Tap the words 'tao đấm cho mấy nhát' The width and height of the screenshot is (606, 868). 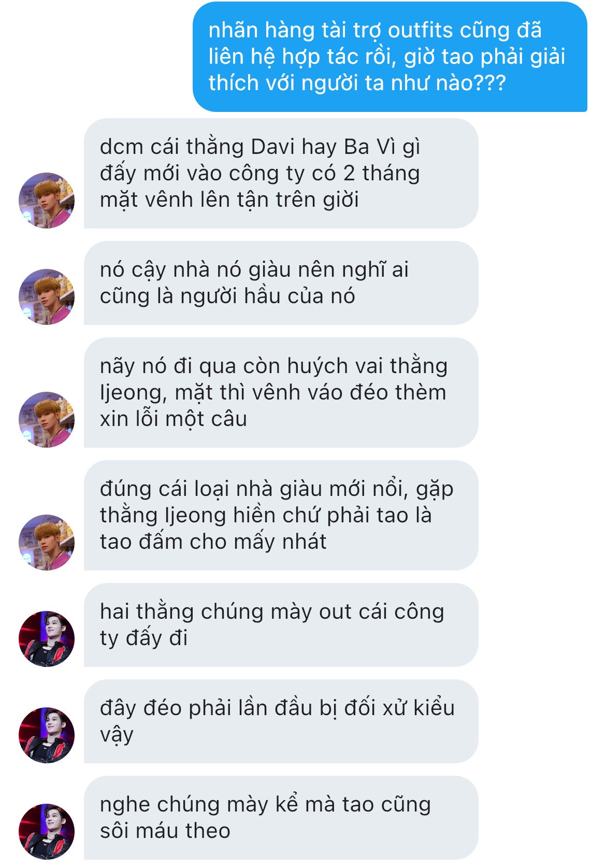pos(213,542)
